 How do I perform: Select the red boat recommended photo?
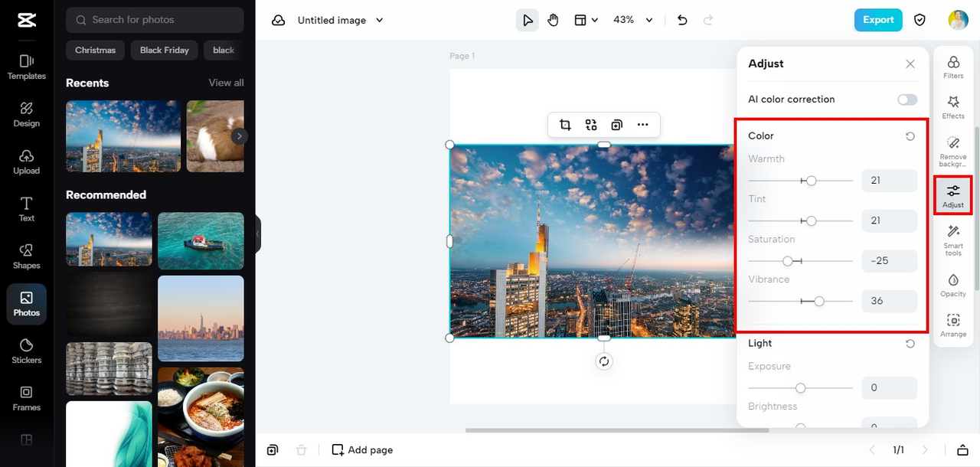tap(201, 241)
